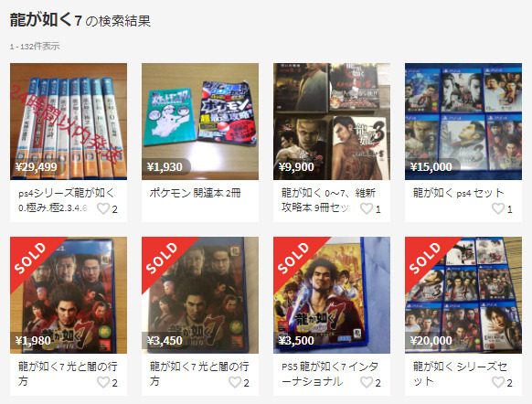Viewport: 532px width, 404px height.
Task: Open the ¥15,000 PS4 set photo
Action: [463, 122]
